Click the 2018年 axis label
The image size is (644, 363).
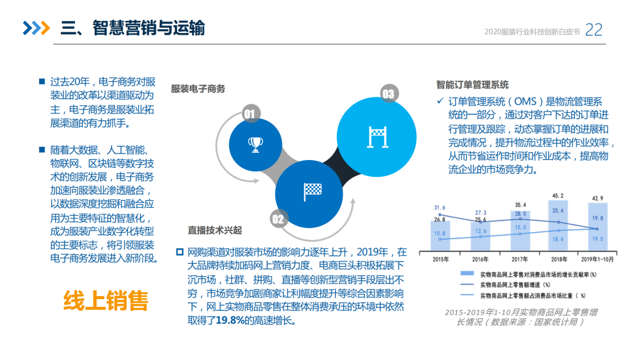tap(559, 259)
